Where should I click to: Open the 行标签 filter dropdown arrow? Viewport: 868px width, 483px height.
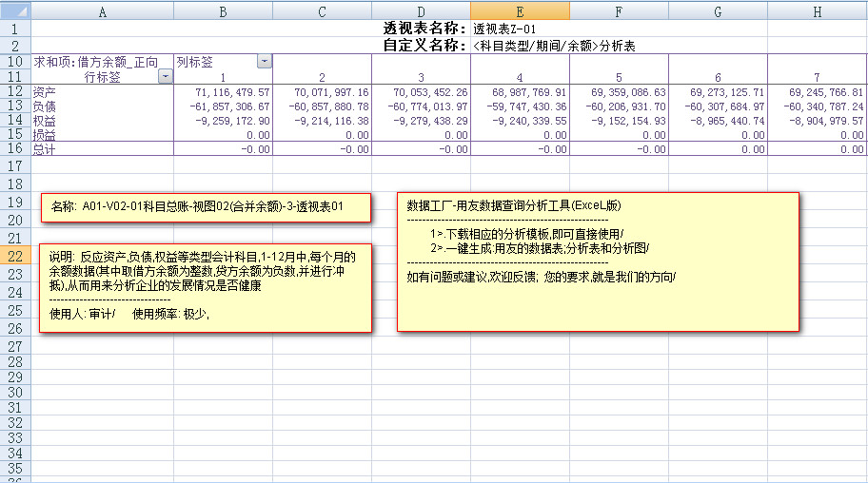click(x=166, y=76)
